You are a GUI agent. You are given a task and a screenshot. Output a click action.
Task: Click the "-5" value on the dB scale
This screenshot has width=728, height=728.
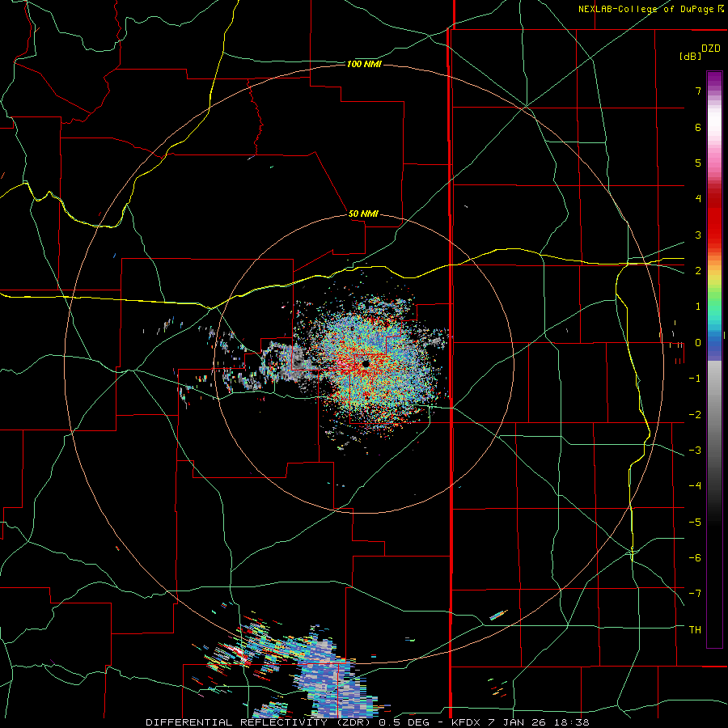pyautogui.click(x=695, y=523)
